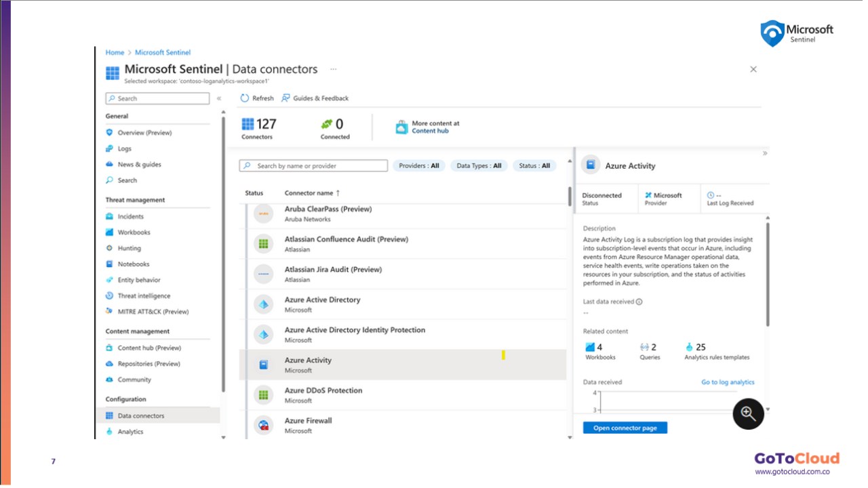This screenshot has width=868, height=488.
Task: Open the Status filter dropdown
Action: [534, 165]
